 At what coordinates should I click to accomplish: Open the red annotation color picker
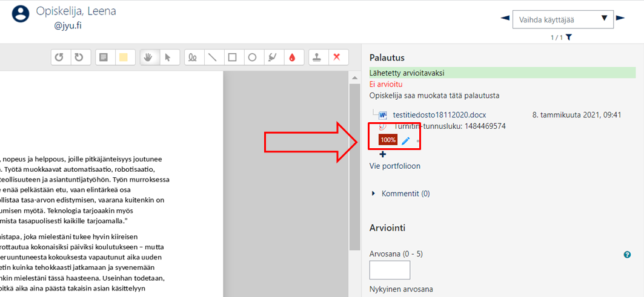click(292, 57)
